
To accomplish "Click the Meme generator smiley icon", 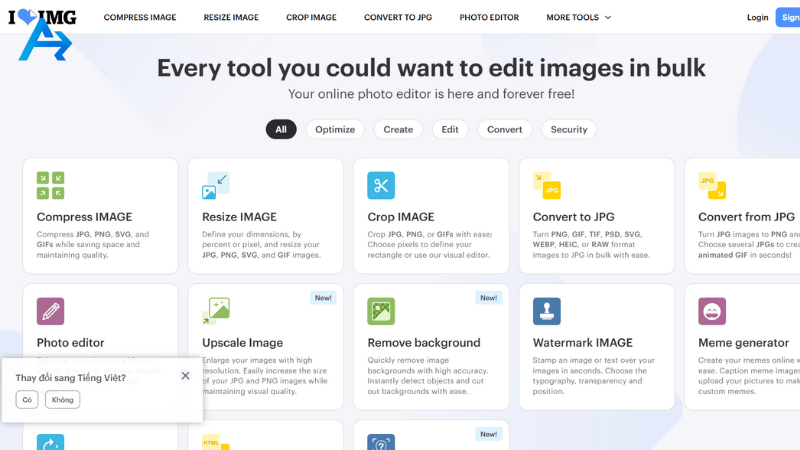I will pyautogui.click(x=712, y=311).
